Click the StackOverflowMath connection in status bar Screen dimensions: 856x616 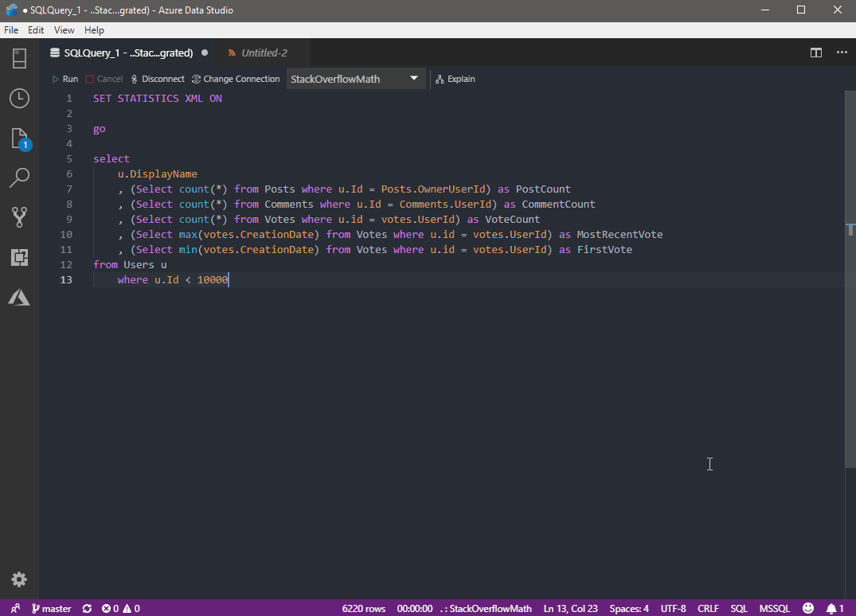point(486,608)
